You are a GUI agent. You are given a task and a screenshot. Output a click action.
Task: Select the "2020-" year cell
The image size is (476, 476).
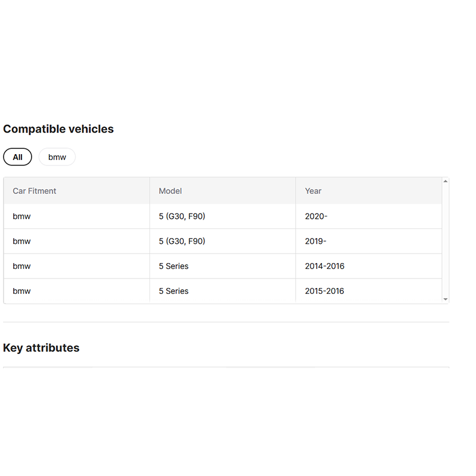click(x=316, y=217)
